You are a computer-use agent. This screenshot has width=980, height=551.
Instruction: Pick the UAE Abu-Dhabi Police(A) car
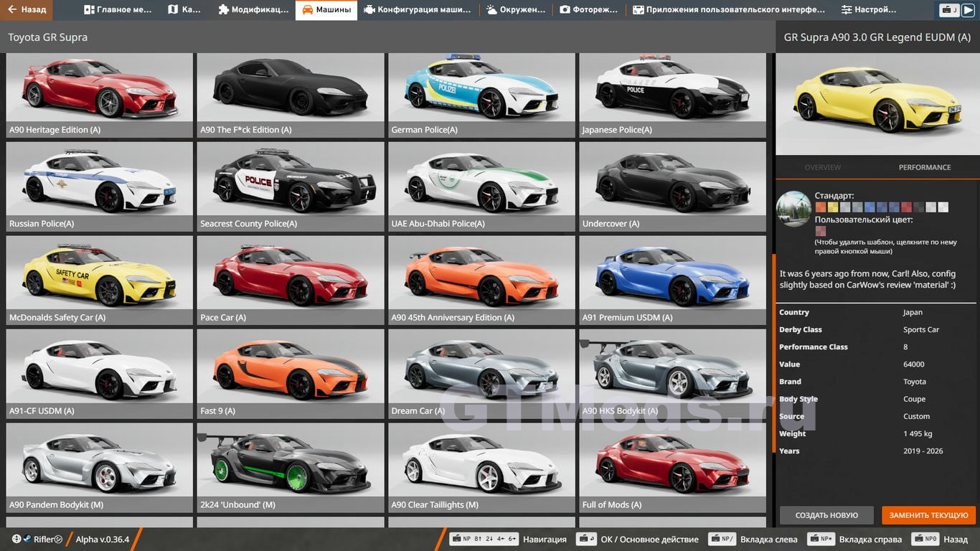click(x=481, y=187)
